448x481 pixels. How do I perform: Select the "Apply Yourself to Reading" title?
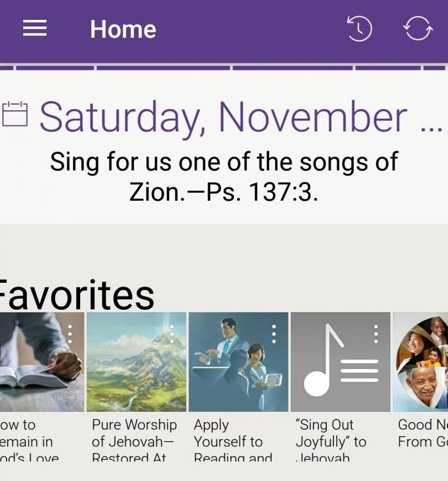pos(232,441)
